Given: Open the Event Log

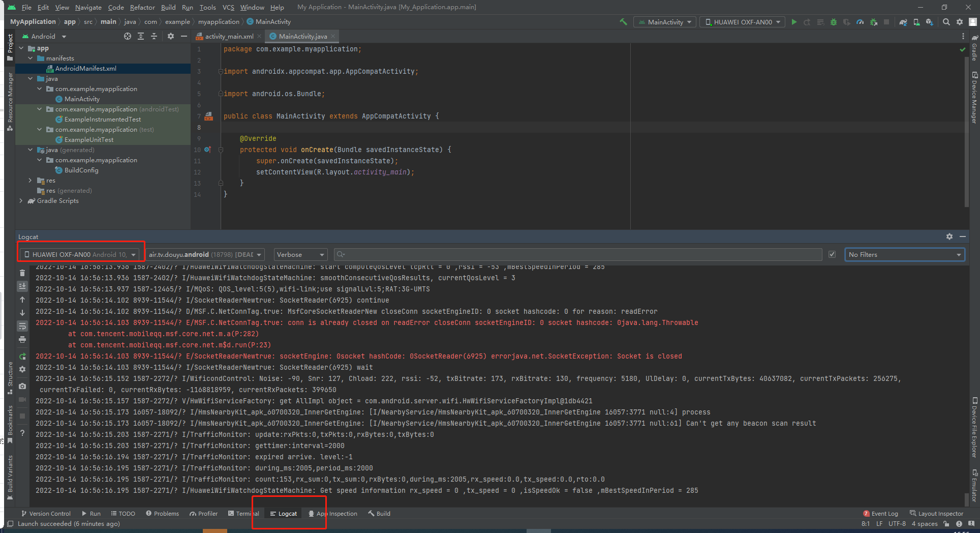Looking at the screenshot, I should coord(880,514).
